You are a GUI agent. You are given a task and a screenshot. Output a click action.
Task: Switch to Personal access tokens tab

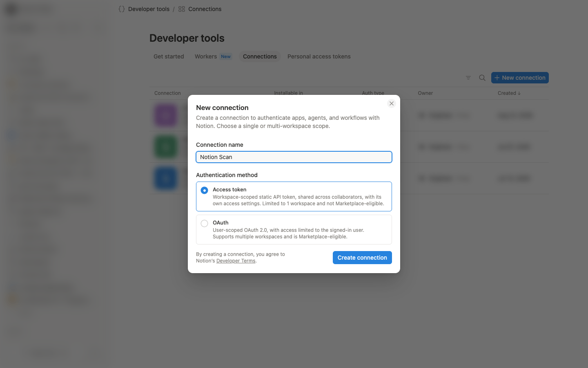[x=319, y=56]
